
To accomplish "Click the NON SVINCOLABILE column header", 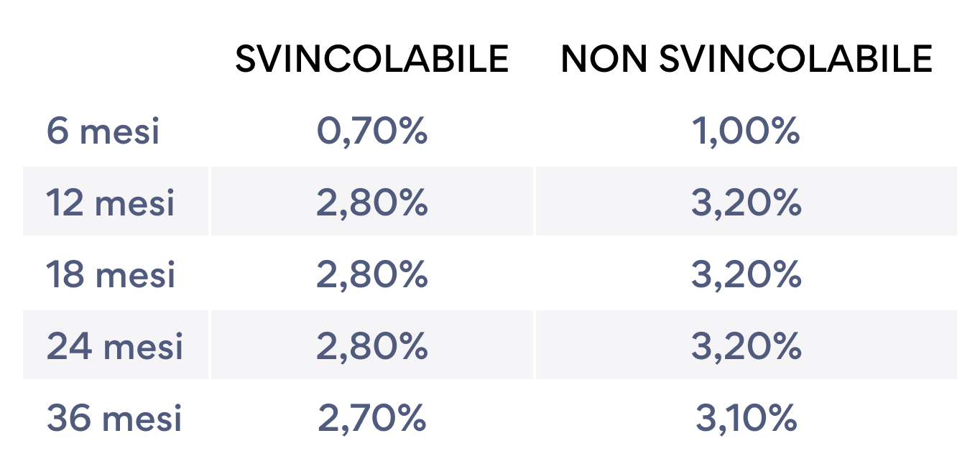I will click(746, 59).
